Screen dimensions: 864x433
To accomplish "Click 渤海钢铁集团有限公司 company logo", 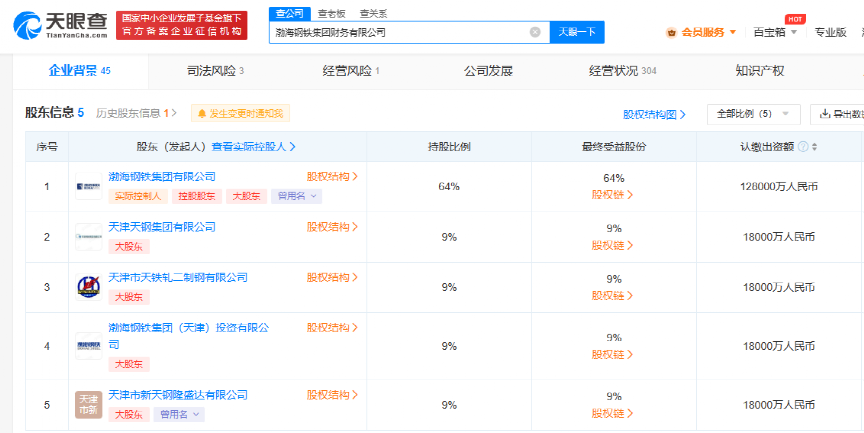I will (89, 186).
